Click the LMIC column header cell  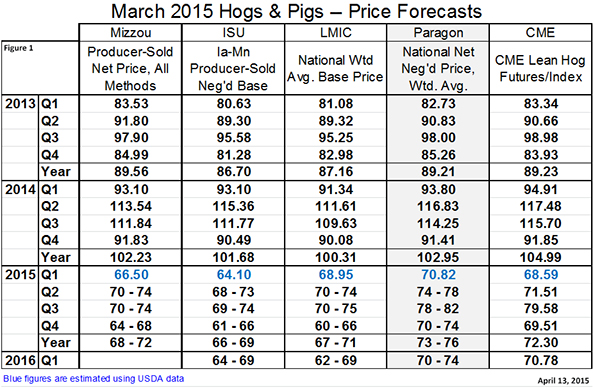pyautogui.click(x=335, y=33)
